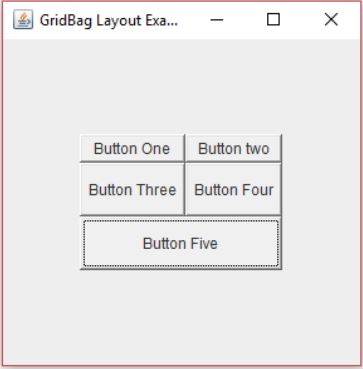Viewport: 363px width, 369px height.
Task: Click the button right of Button Three
Action: [233, 189]
